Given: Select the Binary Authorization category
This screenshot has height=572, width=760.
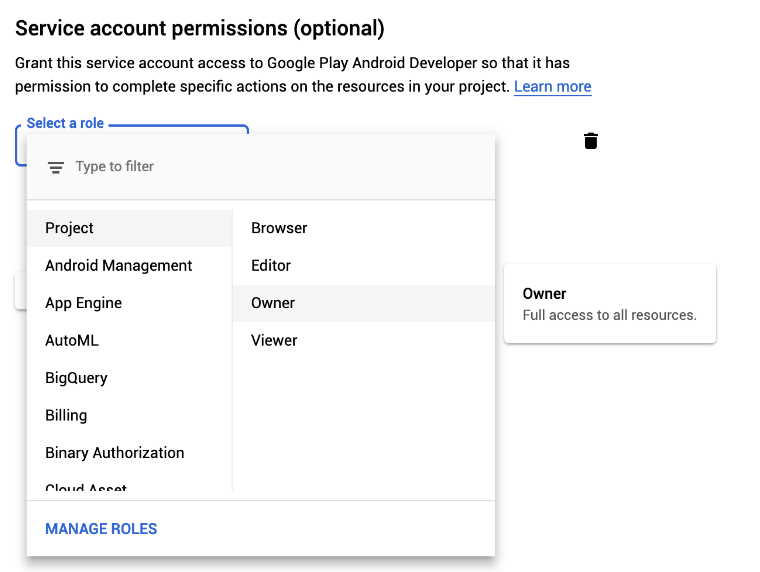Looking at the screenshot, I should pos(129,453).
